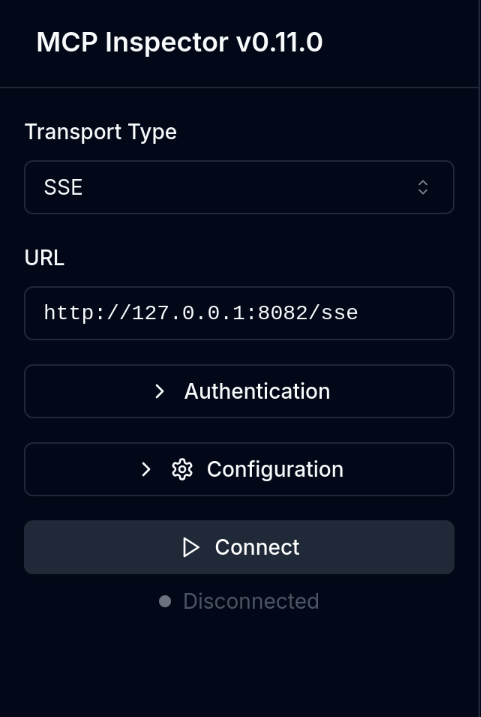Image resolution: width=481 pixels, height=717 pixels.
Task: Click the MCP Inspector v0.11.0 title
Action: coord(180,43)
